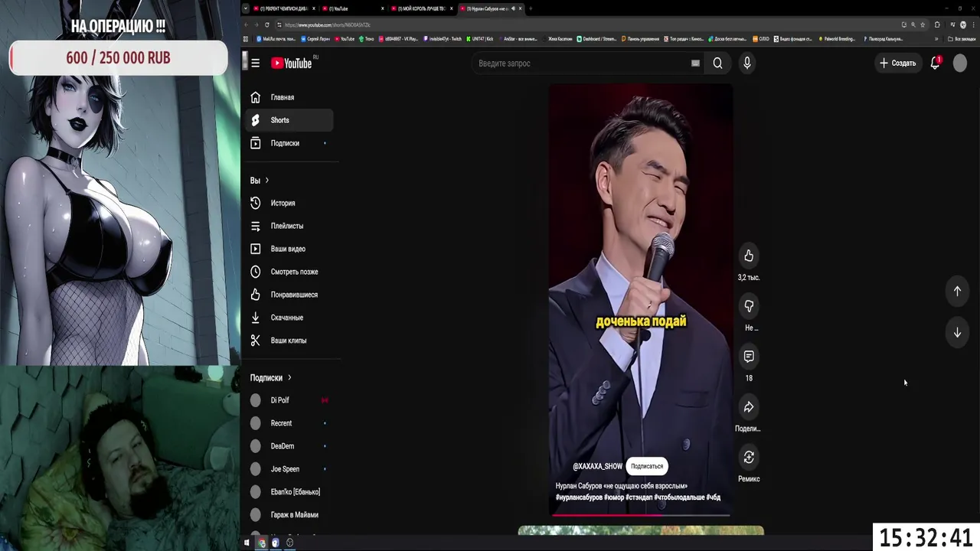Open the Chrome three-dot menu
This screenshot has height=551, width=980.
click(x=973, y=24)
